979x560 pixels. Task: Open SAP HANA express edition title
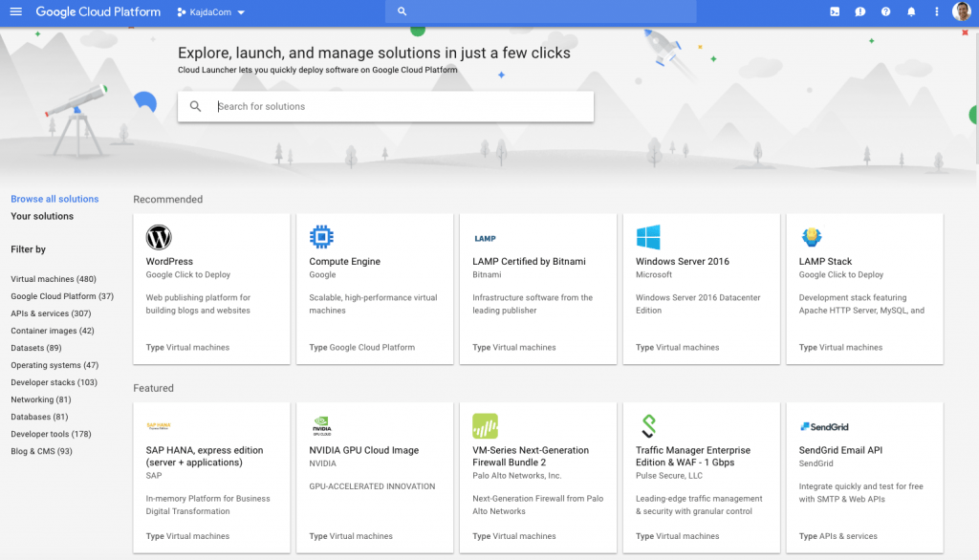205,457
